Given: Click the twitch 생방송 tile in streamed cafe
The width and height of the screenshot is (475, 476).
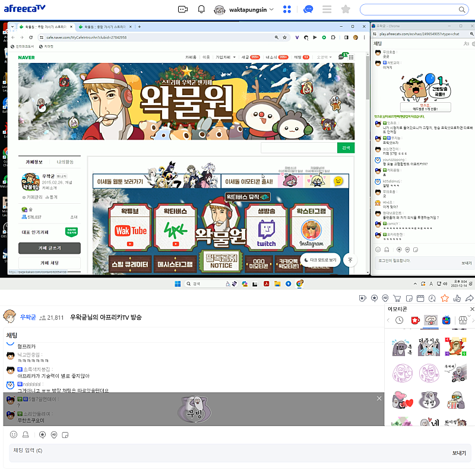Looking at the screenshot, I should point(267,227).
